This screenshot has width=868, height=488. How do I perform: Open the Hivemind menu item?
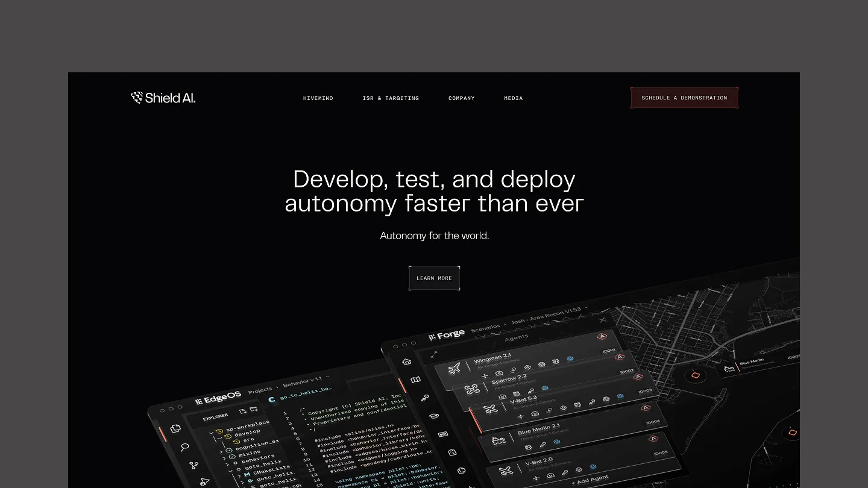318,98
